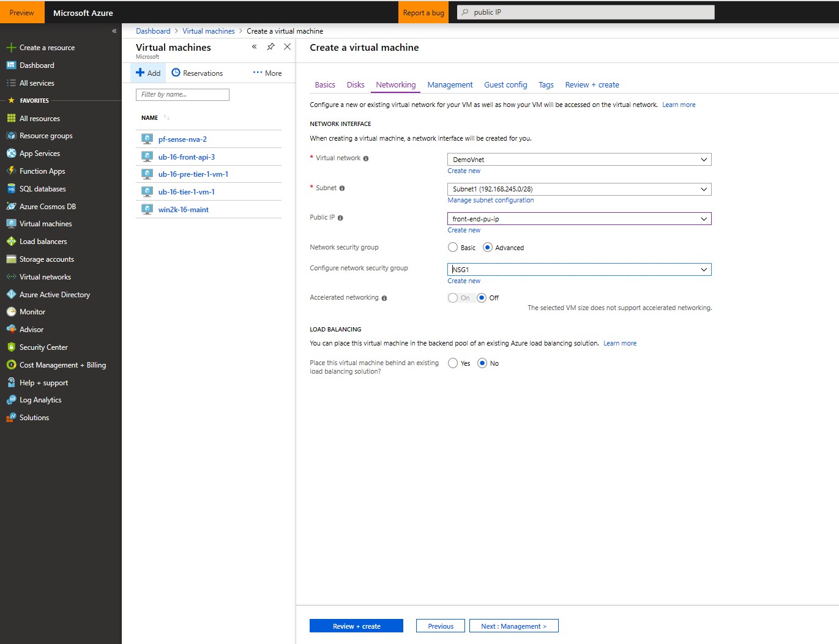The width and height of the screenshot is (839, 644).
Task: Click Add virtual machine button
Action: 148,73
